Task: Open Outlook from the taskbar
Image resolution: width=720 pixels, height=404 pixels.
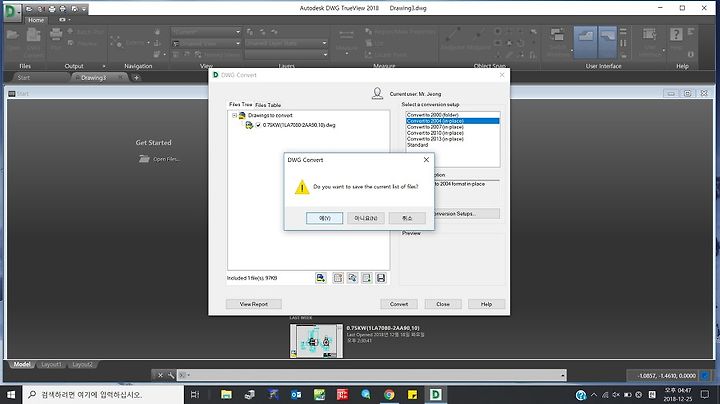Action: coord(296,394)
